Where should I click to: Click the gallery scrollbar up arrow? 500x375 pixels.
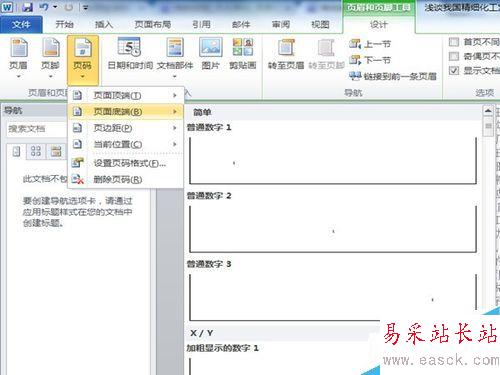point(488,111)
